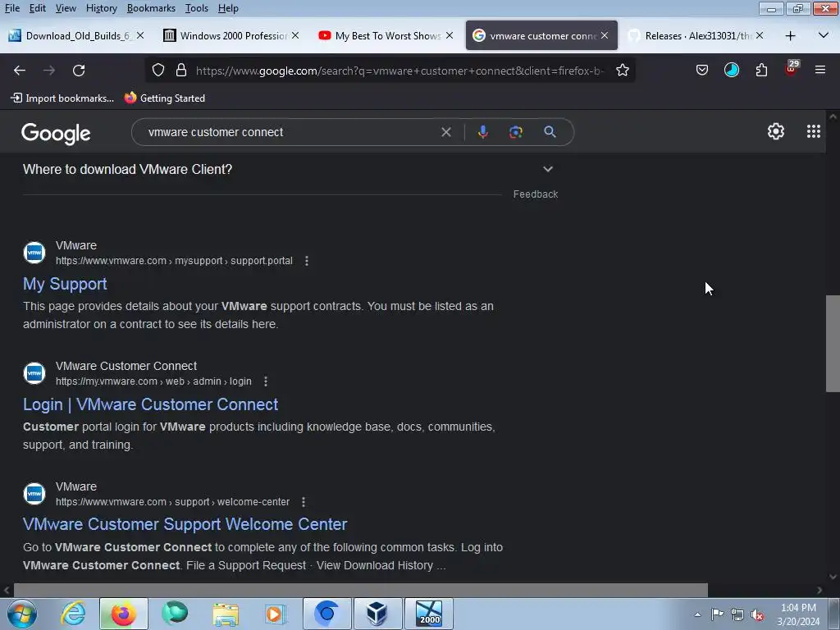The image size is (840, 630).
Task: Open the muted volume tray icon
Action: click(757, 615)
